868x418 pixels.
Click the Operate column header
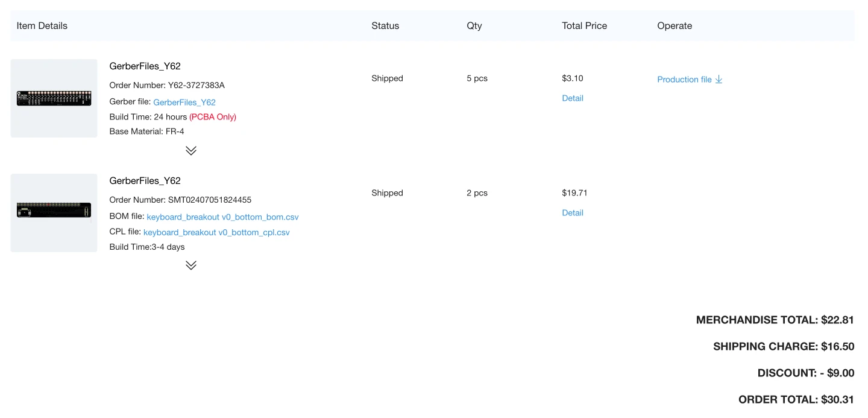click(675, 26)
